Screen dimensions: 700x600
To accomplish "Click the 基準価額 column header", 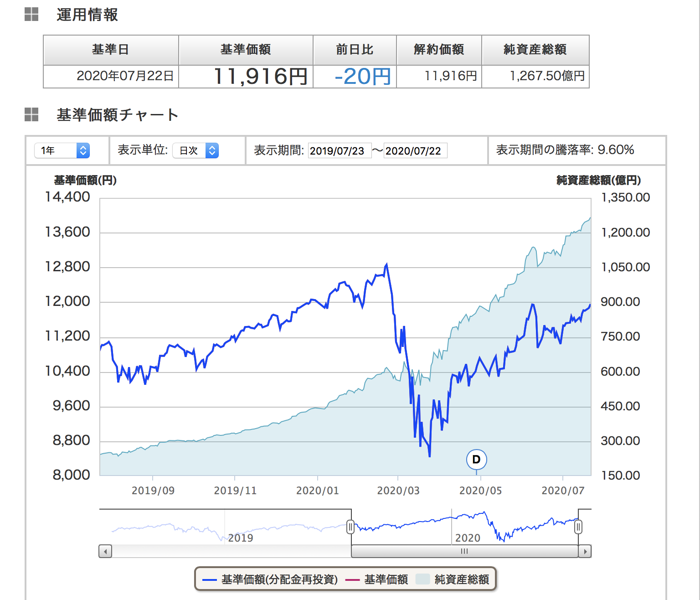I will coord(246,50).
